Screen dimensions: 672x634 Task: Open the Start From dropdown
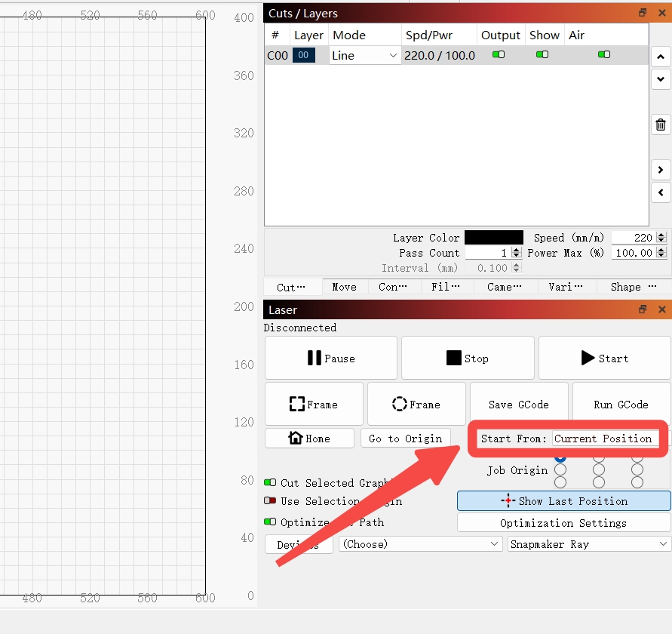[605, 439]
